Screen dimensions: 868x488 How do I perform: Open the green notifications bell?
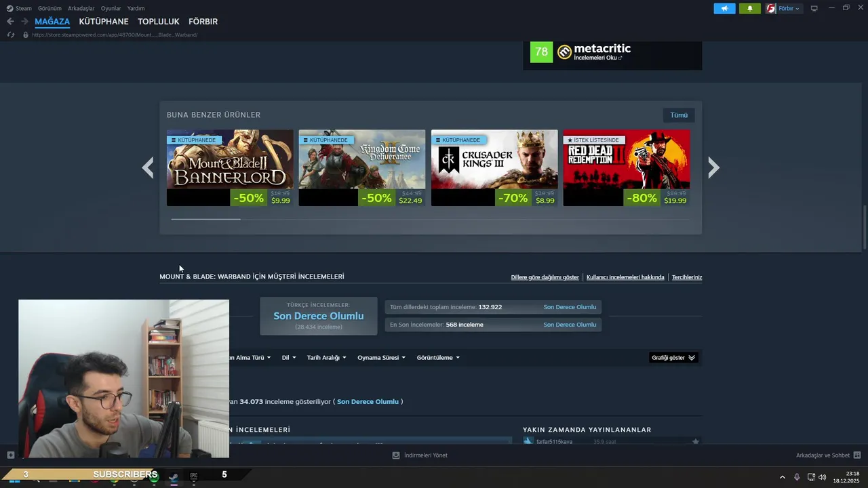[x=750, y=8]
